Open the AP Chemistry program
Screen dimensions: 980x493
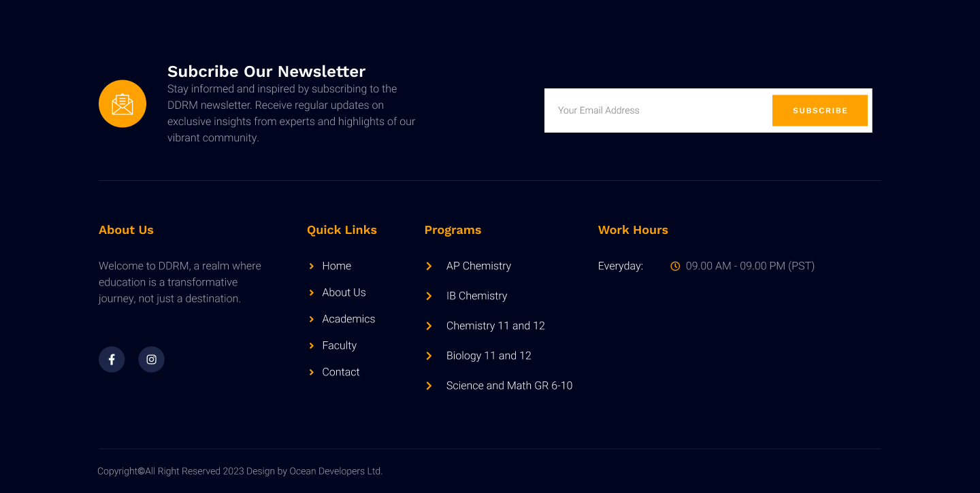click(x=478, y=266)
